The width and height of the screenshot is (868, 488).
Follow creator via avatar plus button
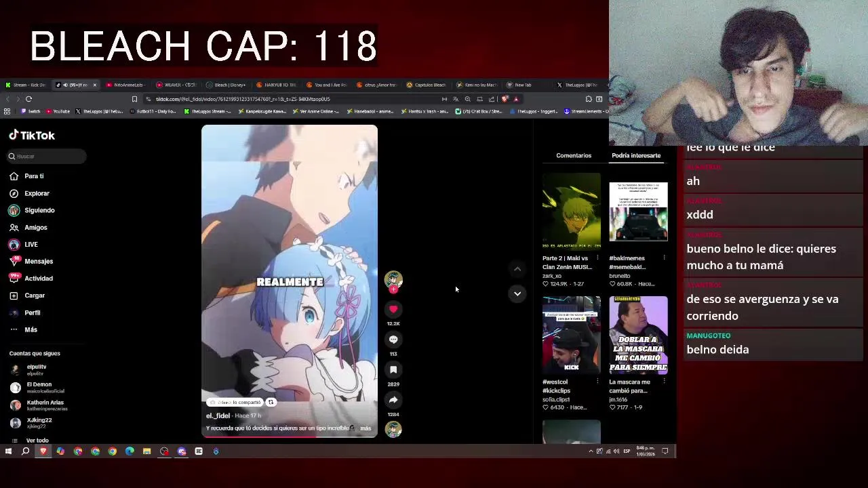tap(393, 289)
